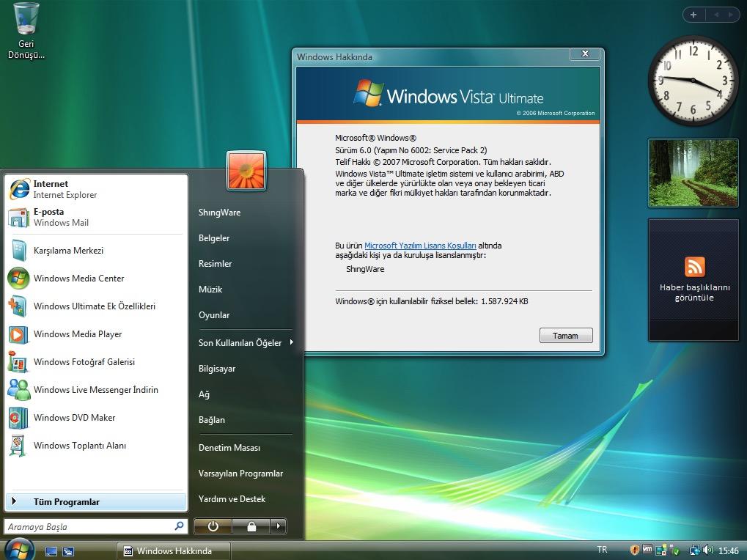Click the volume speaker tray icon
747x560 pixels.
click(x=708, y=550)
